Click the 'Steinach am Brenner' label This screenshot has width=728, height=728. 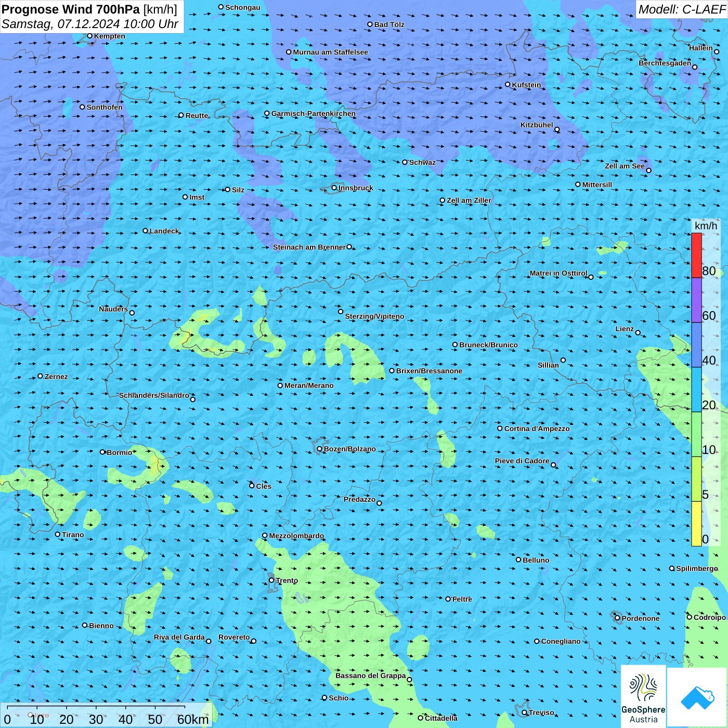pos(309,247)
